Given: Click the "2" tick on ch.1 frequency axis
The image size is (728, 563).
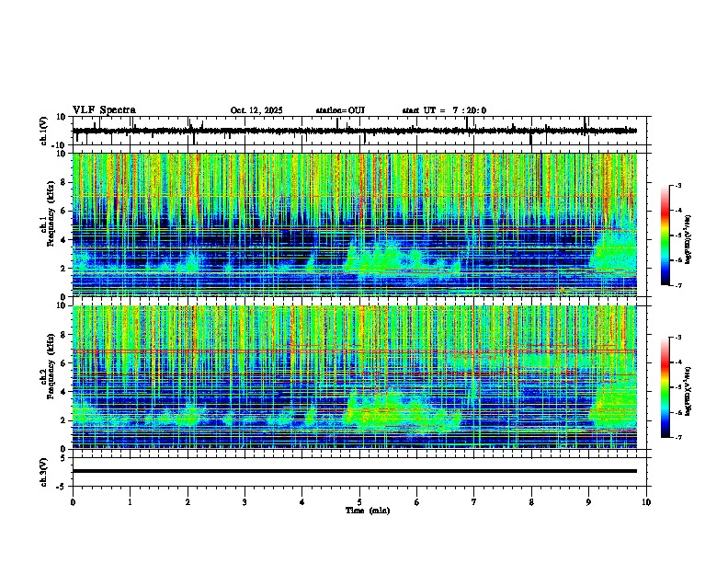Looking at the screenshot, I should pyautogui.click(x=64, y=269).
